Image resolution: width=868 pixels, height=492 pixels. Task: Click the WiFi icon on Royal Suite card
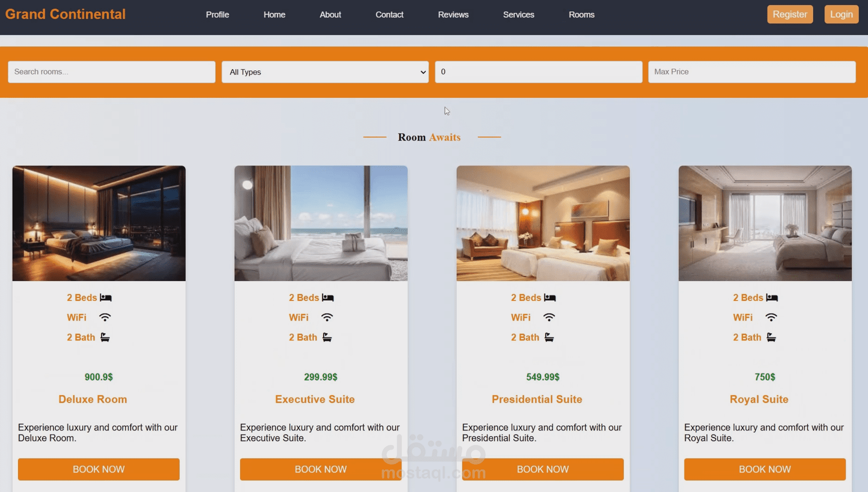[x=771, y=317]
